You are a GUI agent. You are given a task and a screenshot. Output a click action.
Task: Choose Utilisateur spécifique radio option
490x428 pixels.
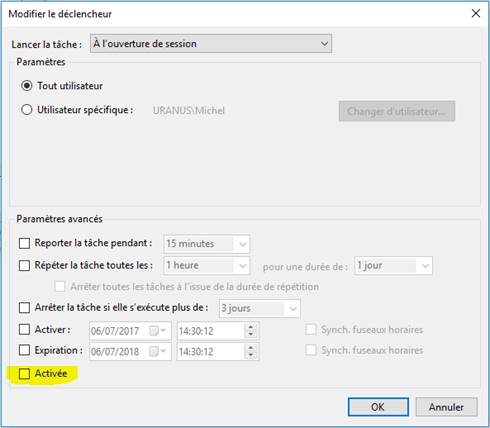(x=27, y=110)
